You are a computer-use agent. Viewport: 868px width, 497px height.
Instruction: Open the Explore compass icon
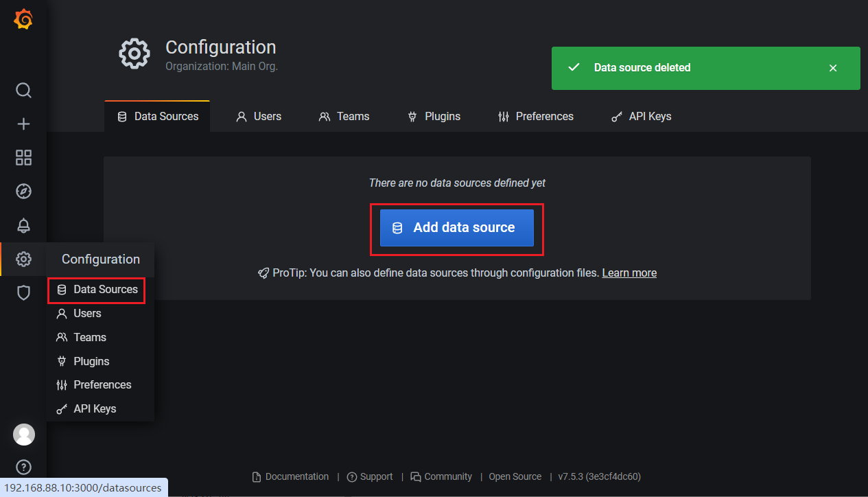23,192
